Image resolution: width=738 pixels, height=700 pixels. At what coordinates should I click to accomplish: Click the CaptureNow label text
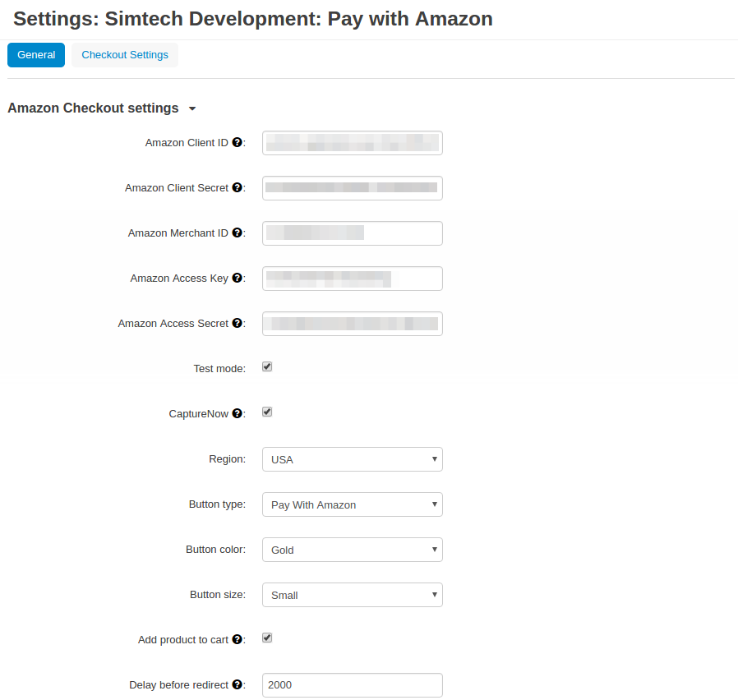click(x=199, y=413)
